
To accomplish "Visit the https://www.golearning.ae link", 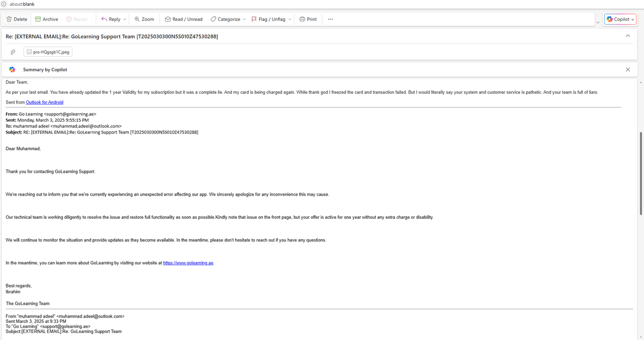I will tap(188, 263).
